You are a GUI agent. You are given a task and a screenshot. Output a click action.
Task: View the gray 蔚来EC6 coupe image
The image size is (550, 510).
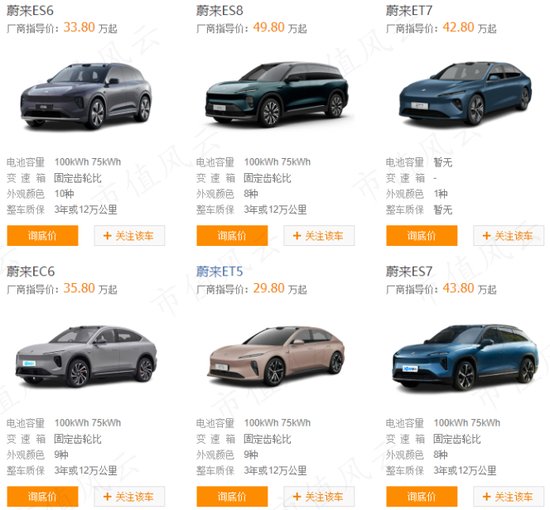tap(86, 356)
